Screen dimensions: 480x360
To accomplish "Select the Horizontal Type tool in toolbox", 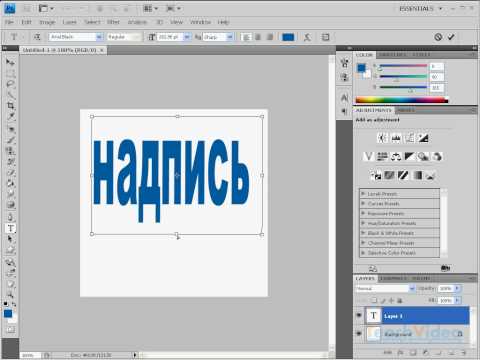I will pos(10,228).
